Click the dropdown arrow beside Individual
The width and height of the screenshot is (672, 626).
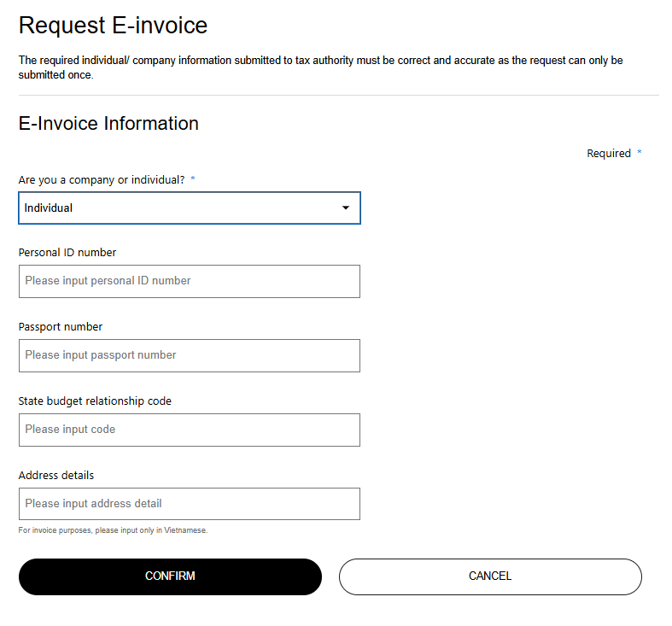345,208
